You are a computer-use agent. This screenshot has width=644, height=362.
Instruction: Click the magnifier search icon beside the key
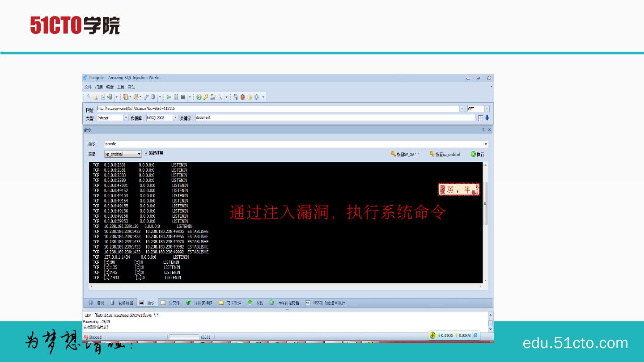[220, 97]
